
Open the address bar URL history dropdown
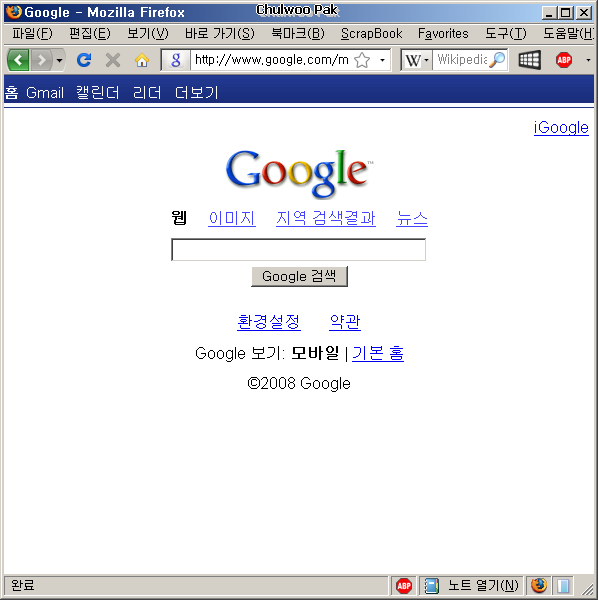[x=382, y=60]
